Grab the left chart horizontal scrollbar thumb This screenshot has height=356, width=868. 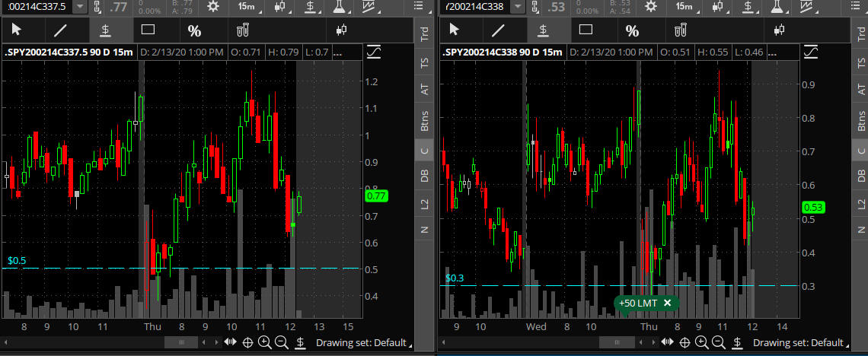(180, 343)
